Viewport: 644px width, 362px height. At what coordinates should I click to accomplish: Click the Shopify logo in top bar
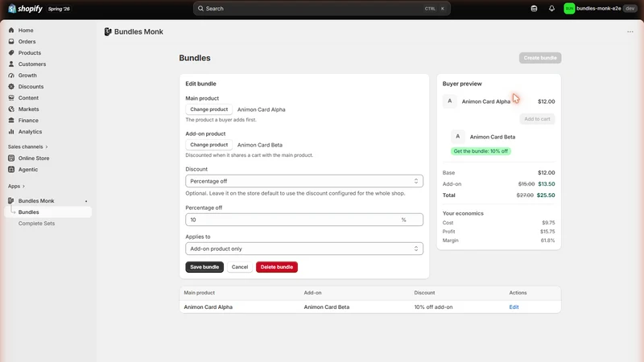(26, 9)
